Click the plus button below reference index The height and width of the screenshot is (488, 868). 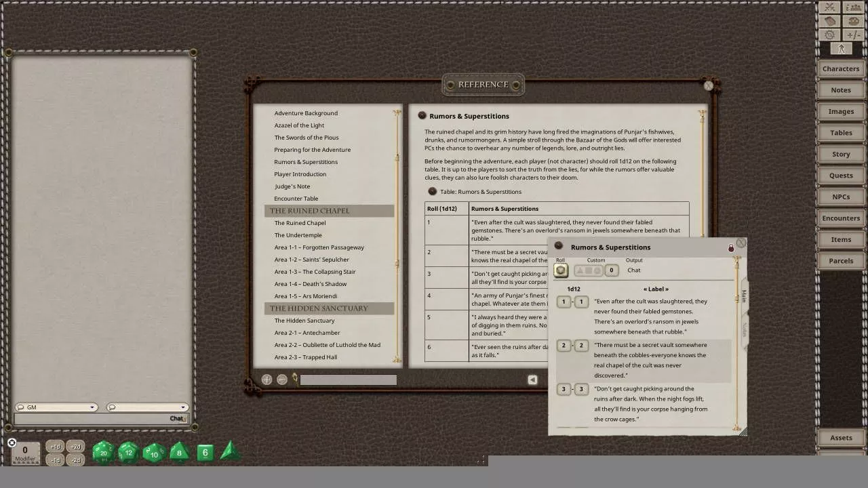tap(267, 380)
